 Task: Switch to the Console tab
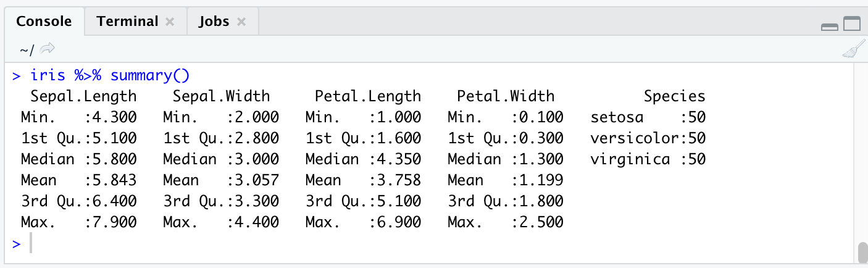(44, 22)
